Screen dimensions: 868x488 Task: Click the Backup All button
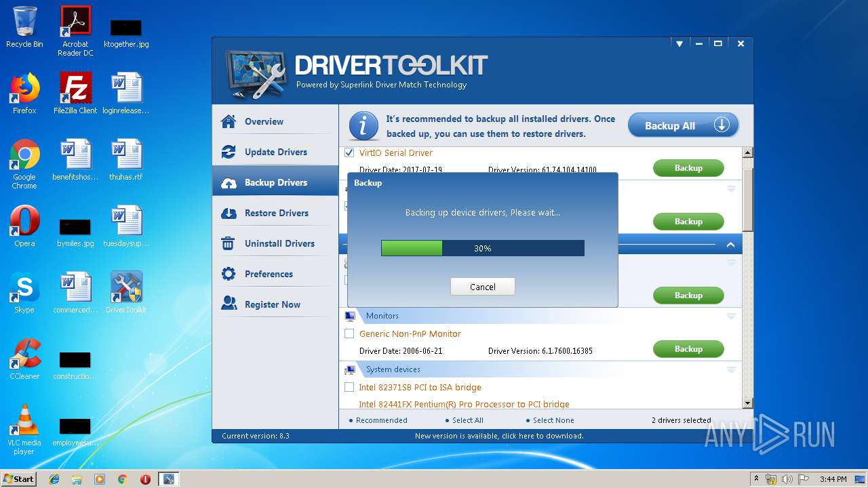[683, 125]
